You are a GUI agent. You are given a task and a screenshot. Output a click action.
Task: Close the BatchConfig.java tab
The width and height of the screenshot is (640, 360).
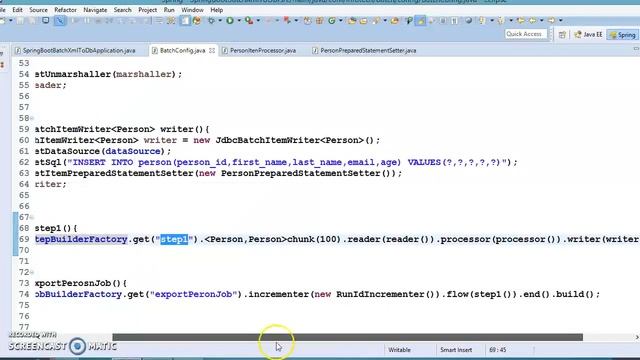212,51
